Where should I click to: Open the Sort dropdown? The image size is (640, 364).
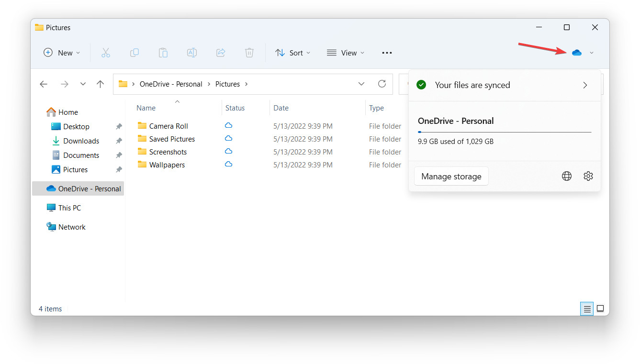click(292, 53)
